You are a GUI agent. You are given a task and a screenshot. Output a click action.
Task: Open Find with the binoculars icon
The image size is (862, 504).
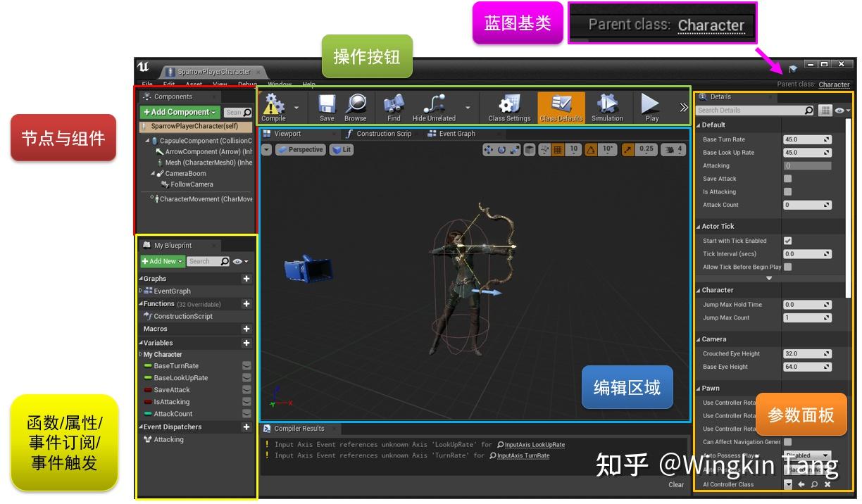pyautogui.click(x=394, y=107)
